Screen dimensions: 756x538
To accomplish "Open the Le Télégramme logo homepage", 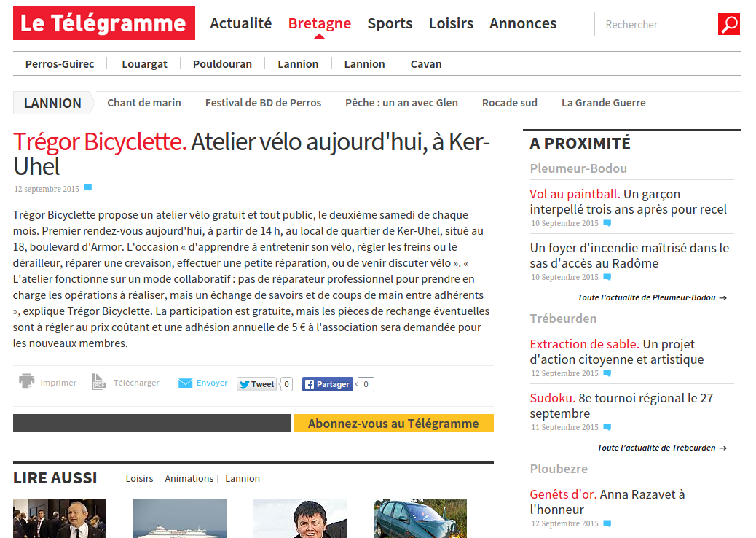I will [x=104, y=23].
